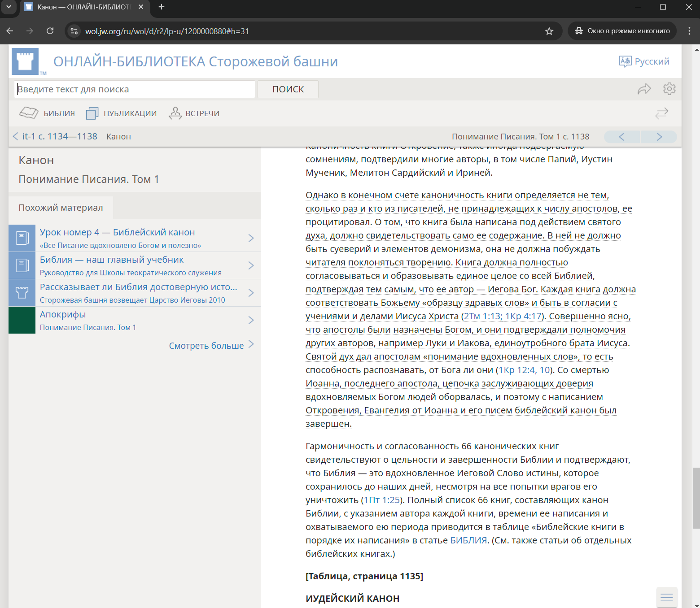Go to previous document with left arrow

622,137
